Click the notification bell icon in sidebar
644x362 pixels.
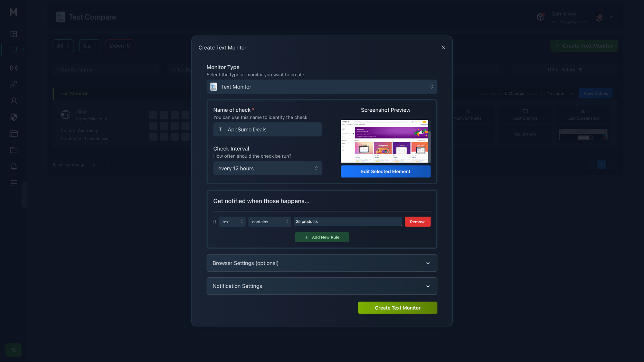[x=13, y=167]
